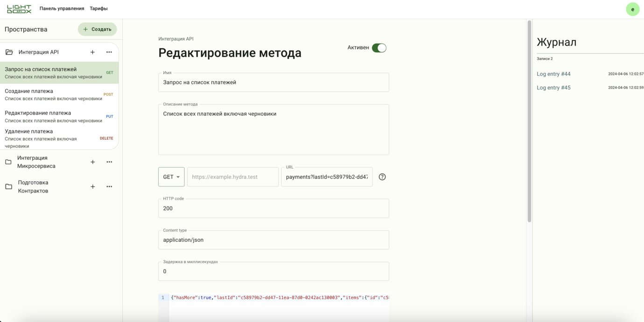Click the Записи 2 count label
Viewport: 644px width, 322px height.
pyautogui.click(x=545, y=59)
